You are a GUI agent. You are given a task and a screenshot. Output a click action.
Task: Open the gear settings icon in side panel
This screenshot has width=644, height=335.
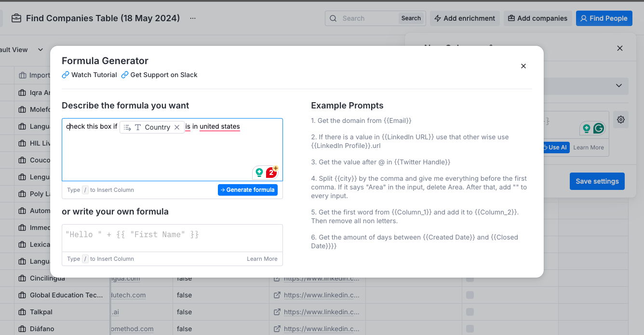point(621,120)
